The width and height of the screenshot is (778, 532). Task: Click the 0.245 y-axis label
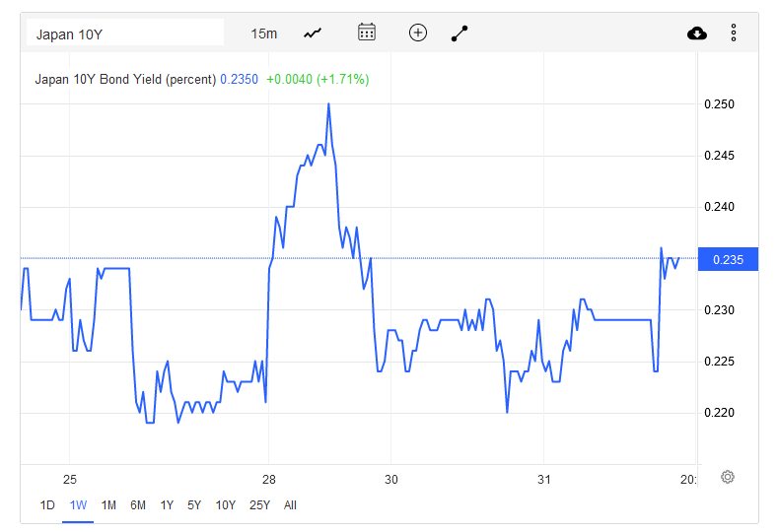(x=719, y=156)
